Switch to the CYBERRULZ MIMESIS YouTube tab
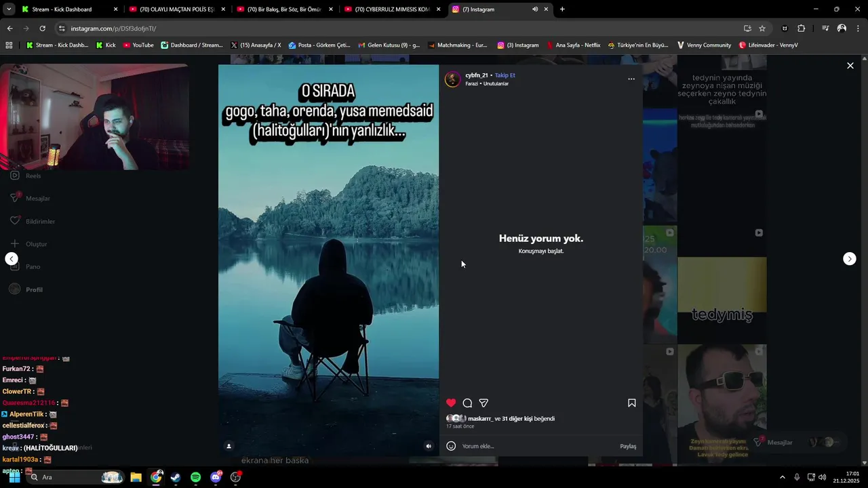 (393, 9)
